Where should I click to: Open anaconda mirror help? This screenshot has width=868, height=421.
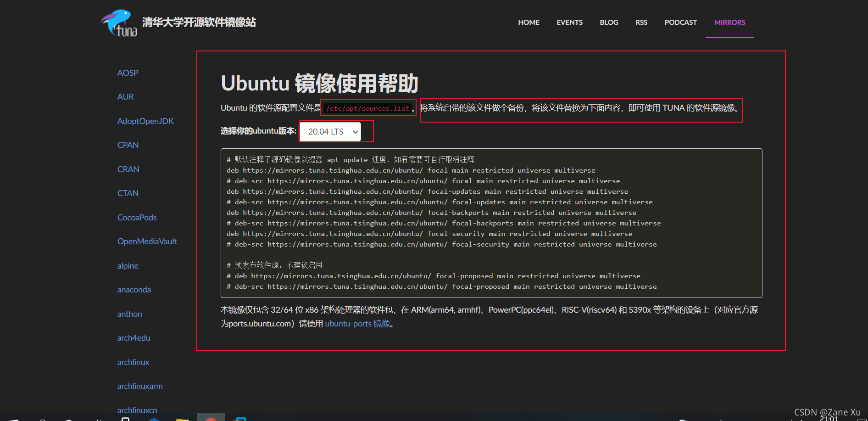pyautogui.click(x=134, y=290)
